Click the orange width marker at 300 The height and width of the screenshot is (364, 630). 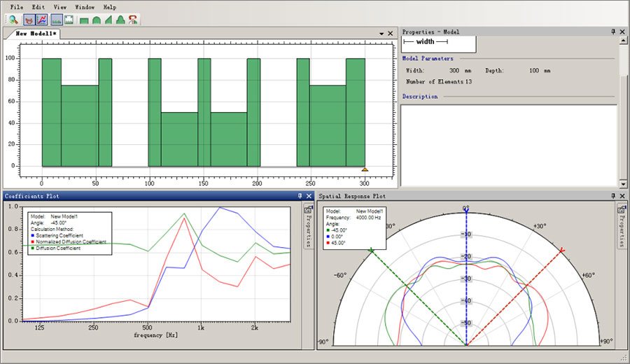[x=364, y=169]
